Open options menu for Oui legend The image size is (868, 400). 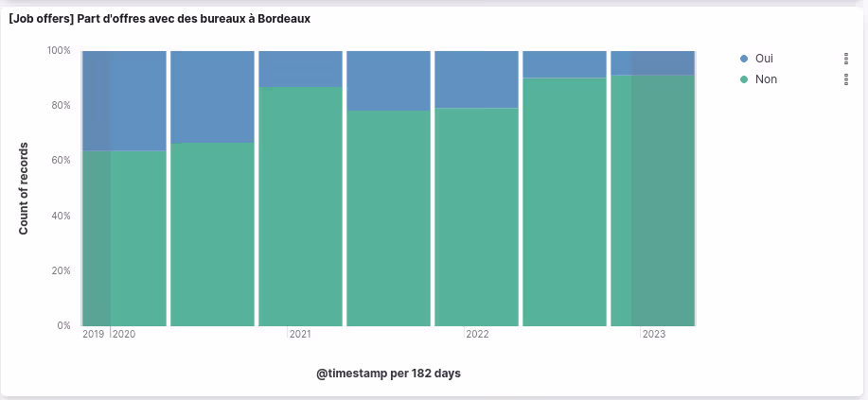click(845, 59)
